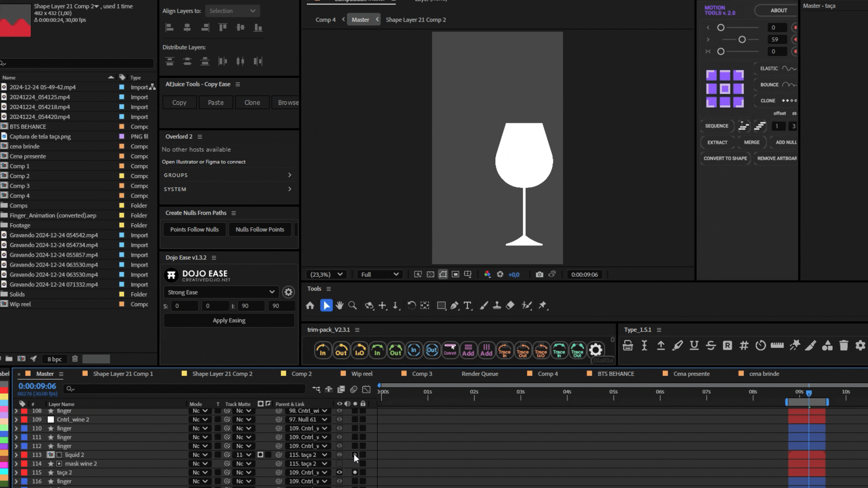Switch to Shape Layer 21 Comp 1 tab
Screen dimensions: 868x488
(x=123, y=374)
